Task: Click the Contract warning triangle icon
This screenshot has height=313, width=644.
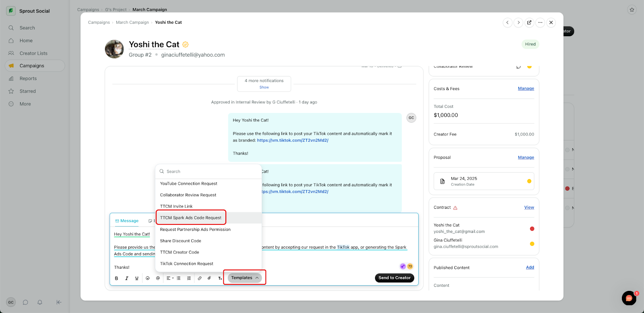Action: pos(455,208)
